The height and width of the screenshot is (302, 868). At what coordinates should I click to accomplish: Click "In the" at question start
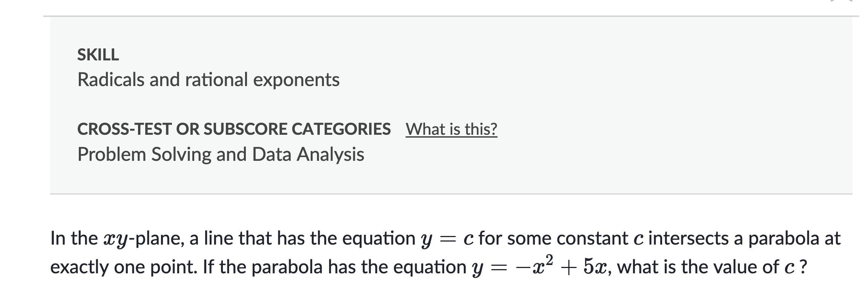[74, 239]
